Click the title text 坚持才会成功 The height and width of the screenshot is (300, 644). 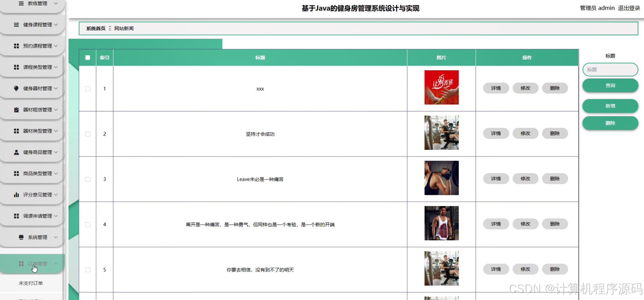coord(260,134)
